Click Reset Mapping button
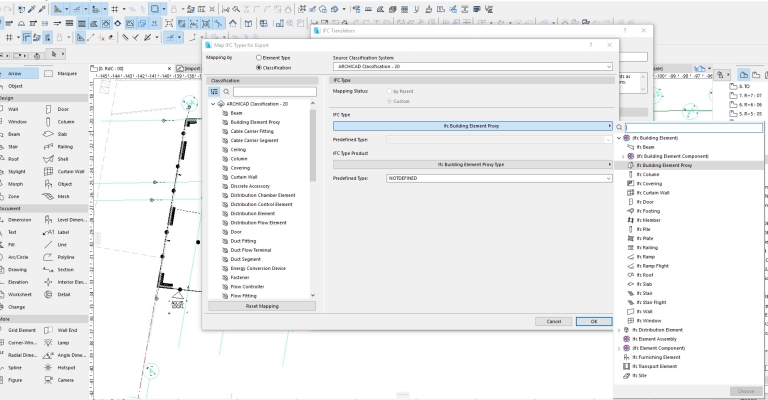768x400 pixels. click(x=262, y=306)
